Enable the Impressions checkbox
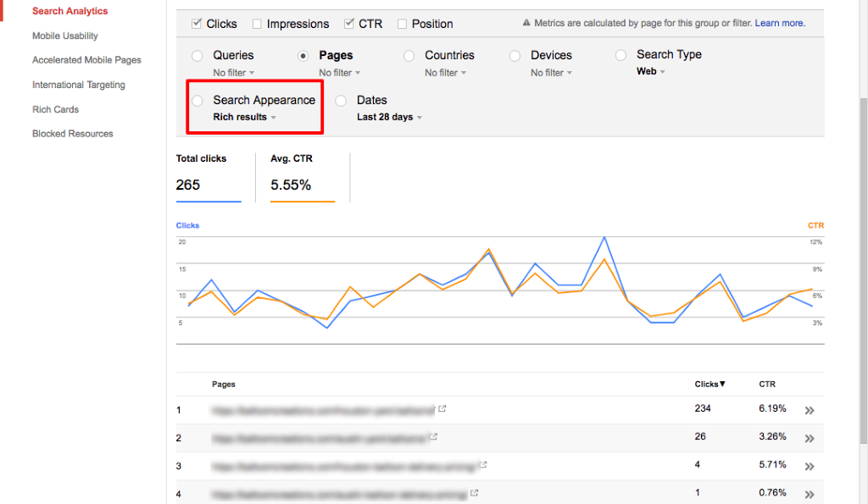 coord(258,24)
